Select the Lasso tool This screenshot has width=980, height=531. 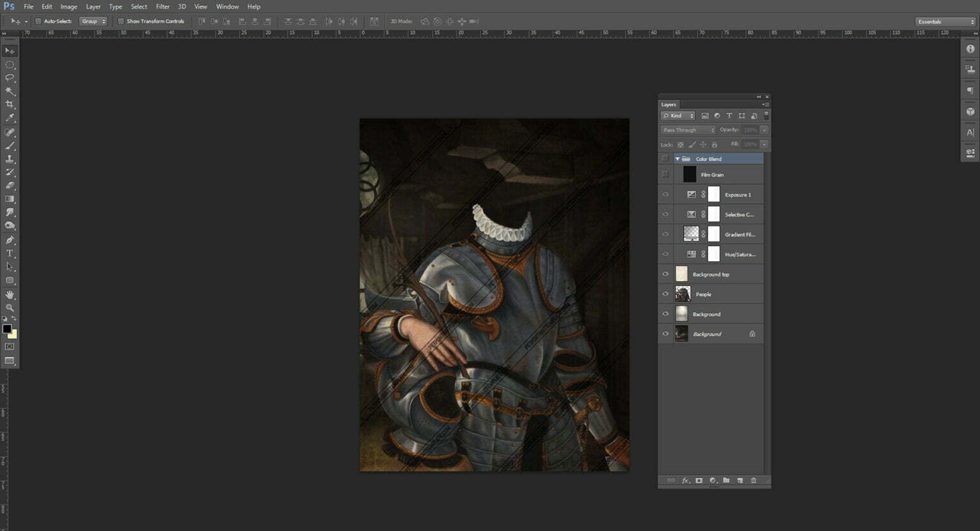(10, 77)
